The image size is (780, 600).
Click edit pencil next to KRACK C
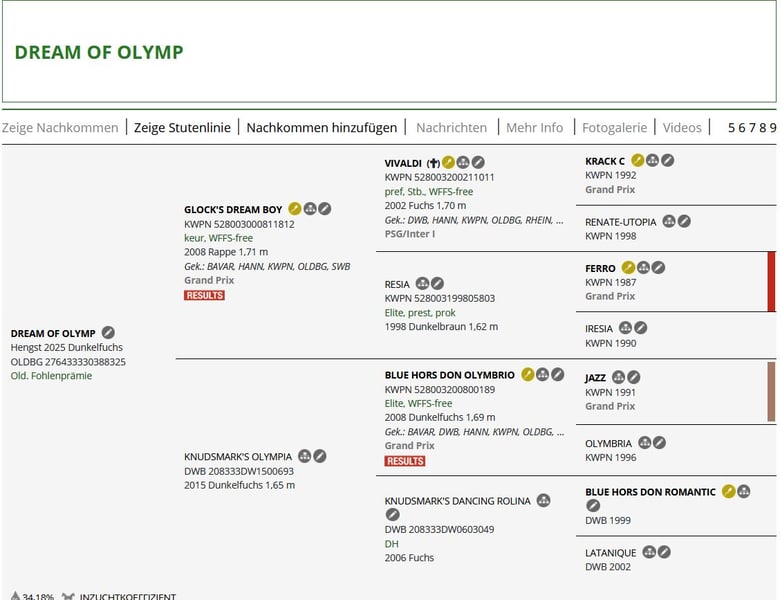[668, 160]
